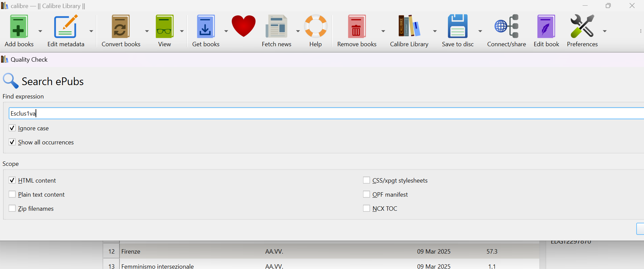Click the Quality Check dialog title icon
Screen dimensions: 644x269
tap(4, 59)
